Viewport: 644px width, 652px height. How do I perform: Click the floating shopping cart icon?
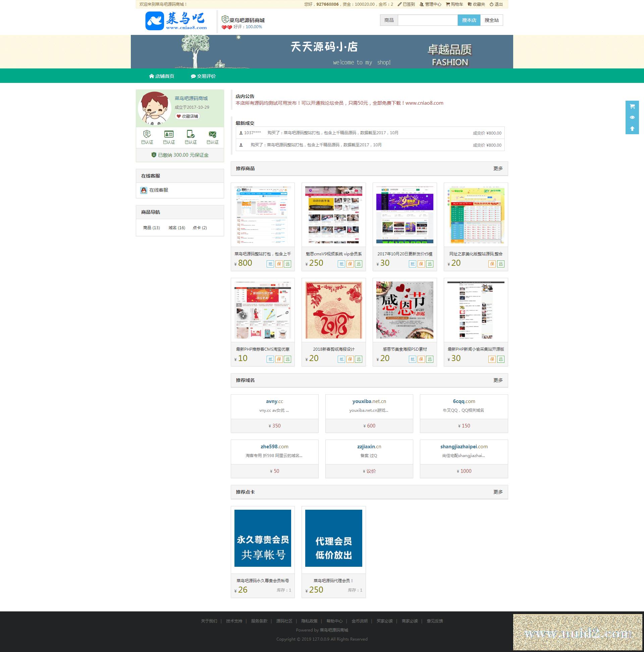pyautogui.click(x=632, y=106)
